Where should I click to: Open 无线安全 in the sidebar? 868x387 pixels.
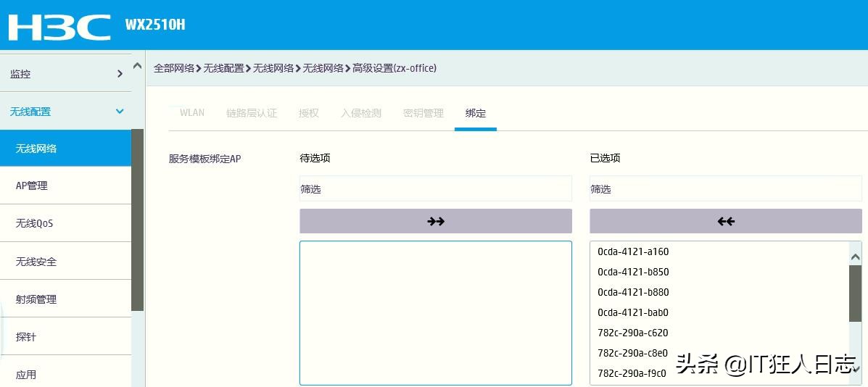coord(65,262)
